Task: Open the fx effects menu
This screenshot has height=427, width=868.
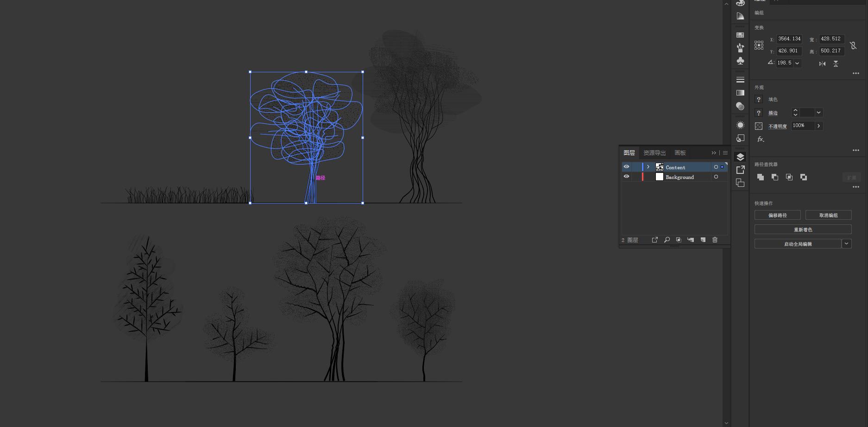Action: point(760,139)
